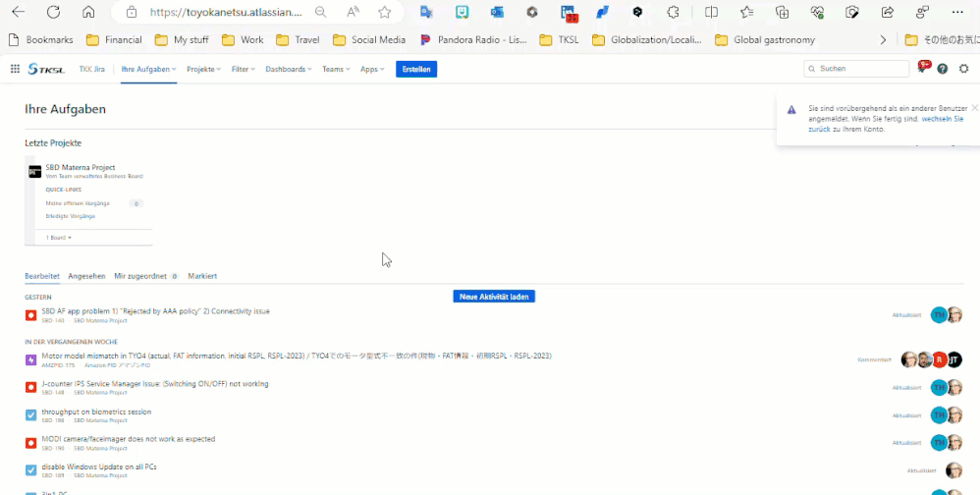The height and width of the screenshot is (495, 980).
Task: Open Jira notifications bell icon
Action: (922, 69)
